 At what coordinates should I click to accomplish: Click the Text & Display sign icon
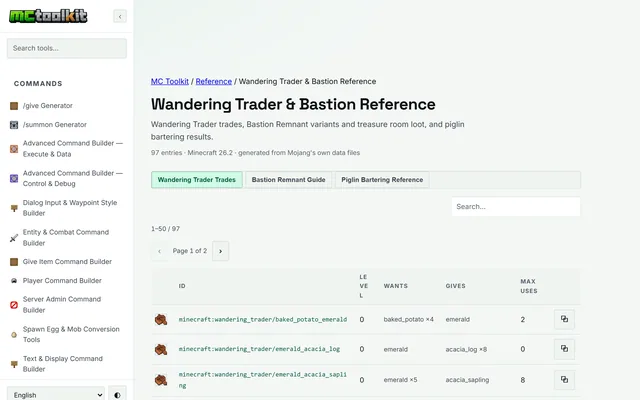pyautogui.click(x=14, y=364)
